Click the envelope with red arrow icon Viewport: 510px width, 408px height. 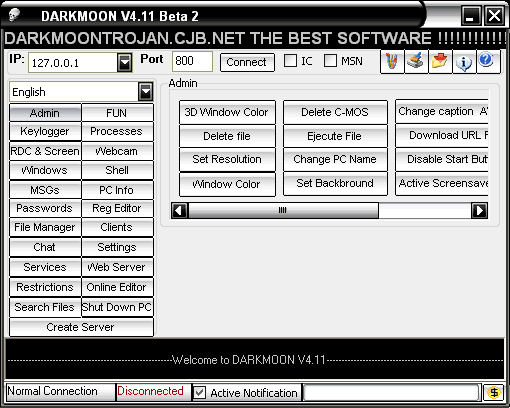tap(440, 62)
